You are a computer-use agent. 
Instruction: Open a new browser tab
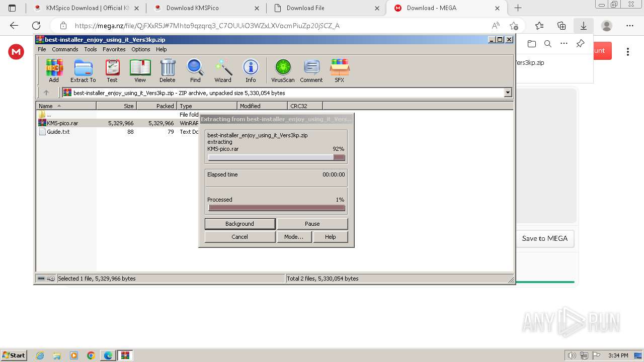click(518, 8)
